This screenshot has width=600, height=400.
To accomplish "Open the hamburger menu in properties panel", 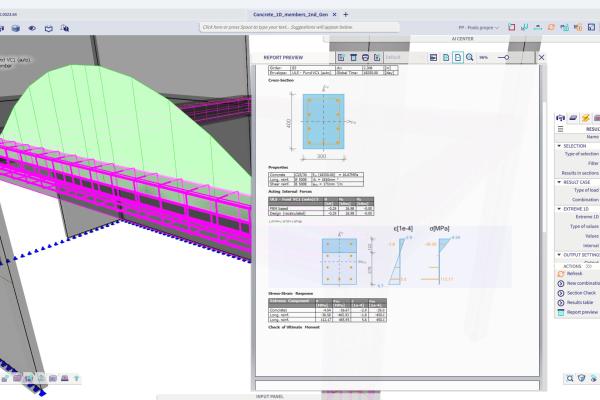I will [x=560, y=129].
